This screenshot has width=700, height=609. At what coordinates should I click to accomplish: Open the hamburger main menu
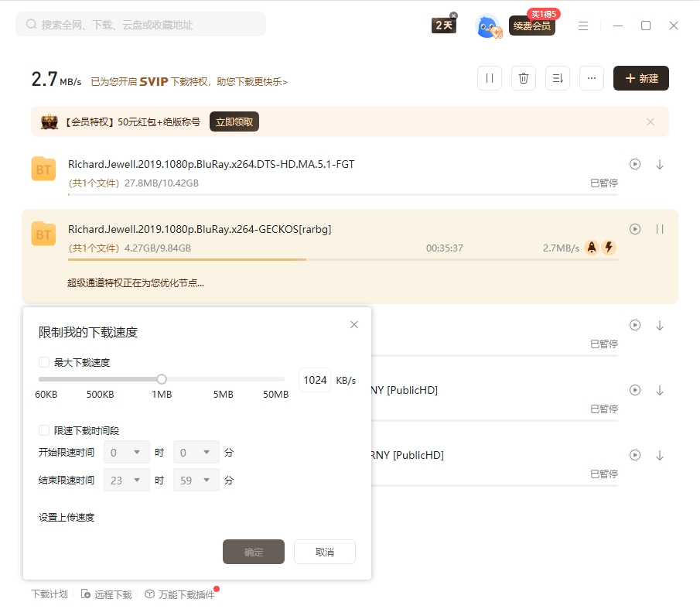(583, 26)
